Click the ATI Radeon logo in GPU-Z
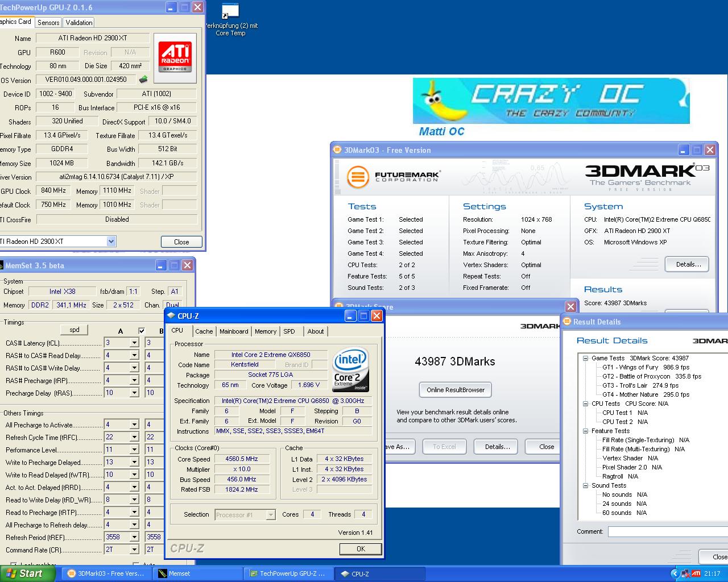The image size is (728, 582). 175,57
